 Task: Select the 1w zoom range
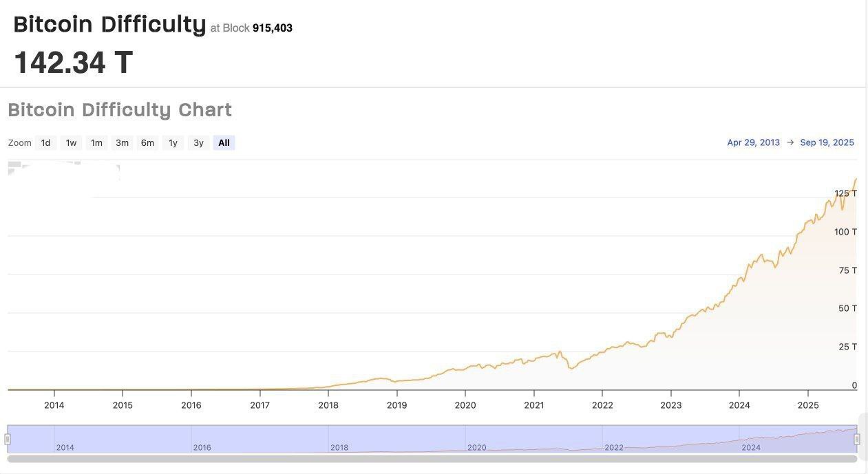(x=71, y=143)
